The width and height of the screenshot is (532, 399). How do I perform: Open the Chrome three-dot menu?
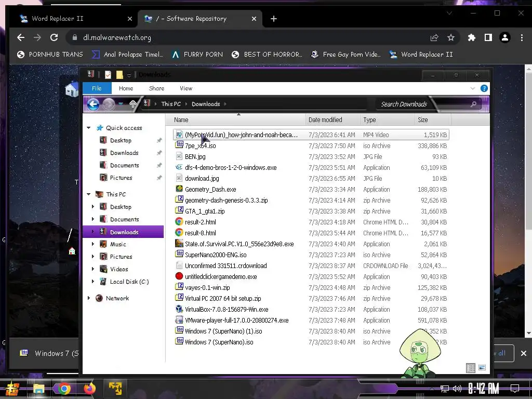point(522,37)
